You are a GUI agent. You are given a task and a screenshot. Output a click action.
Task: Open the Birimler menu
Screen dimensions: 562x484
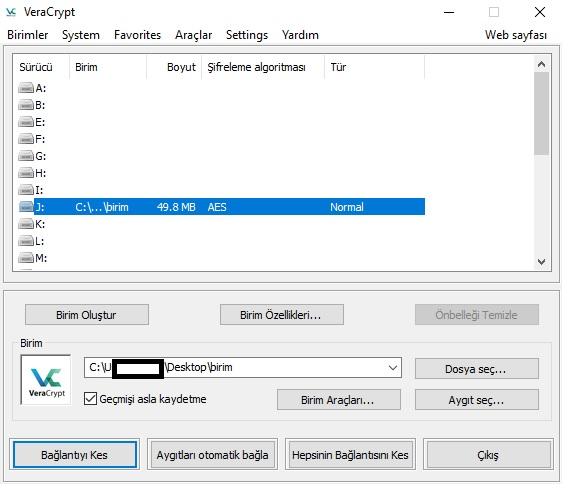28,35
